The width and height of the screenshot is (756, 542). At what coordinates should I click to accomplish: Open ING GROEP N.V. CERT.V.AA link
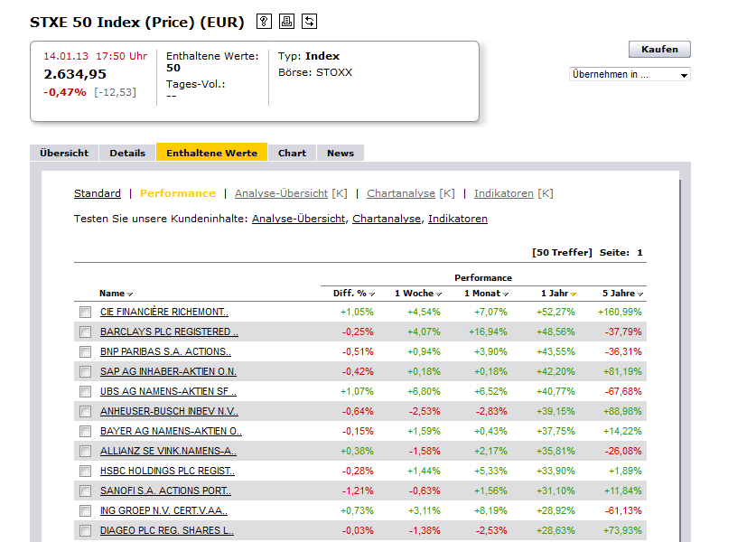[163, 510]
